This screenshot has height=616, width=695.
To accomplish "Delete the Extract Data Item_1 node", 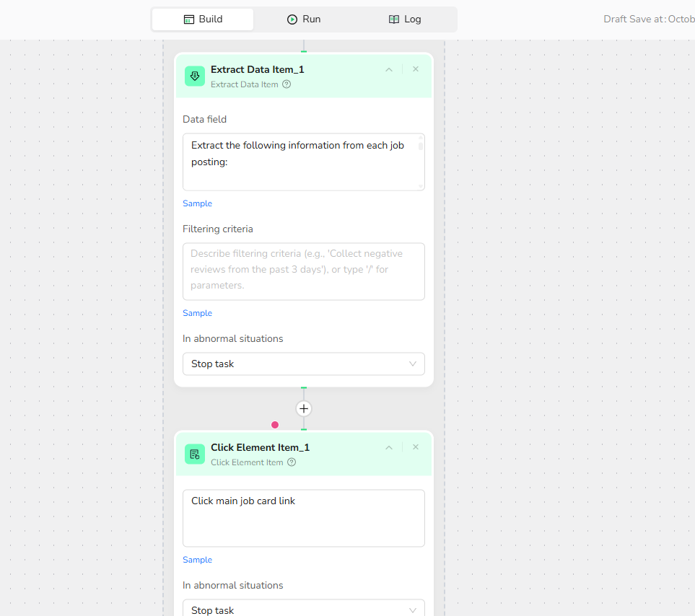I will pyautogui.click(x=416, y=69).
